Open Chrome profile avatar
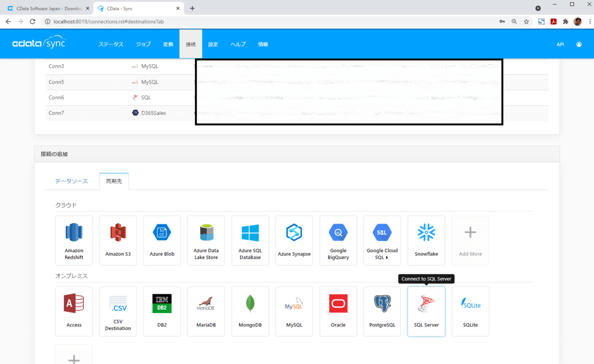 tap(578, 22)
